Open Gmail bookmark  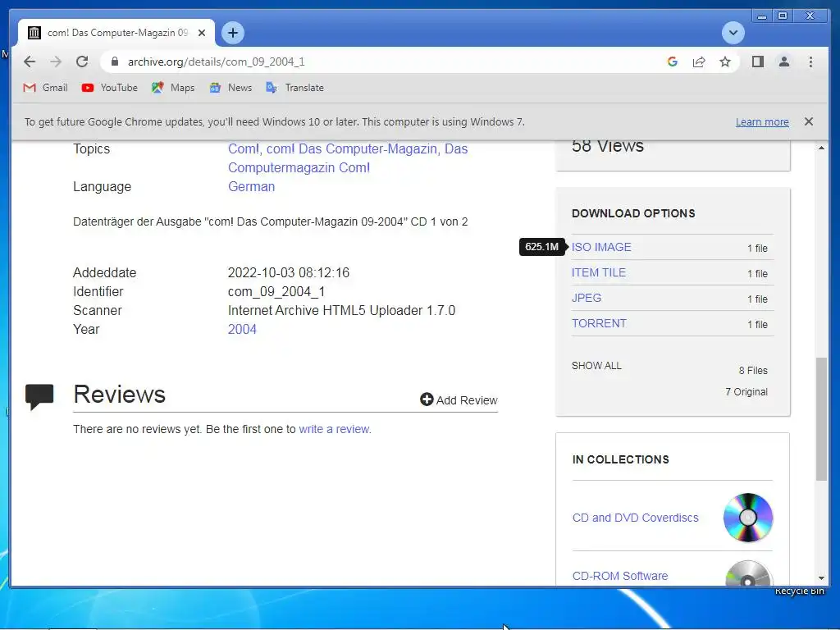point(46,87)
